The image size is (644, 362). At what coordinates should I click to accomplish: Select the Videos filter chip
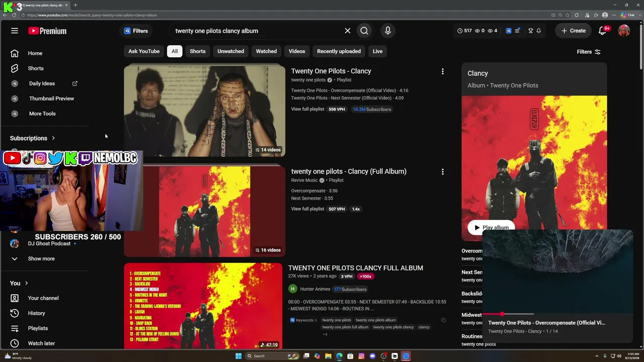pyautogui.click(x=297, y=51)
